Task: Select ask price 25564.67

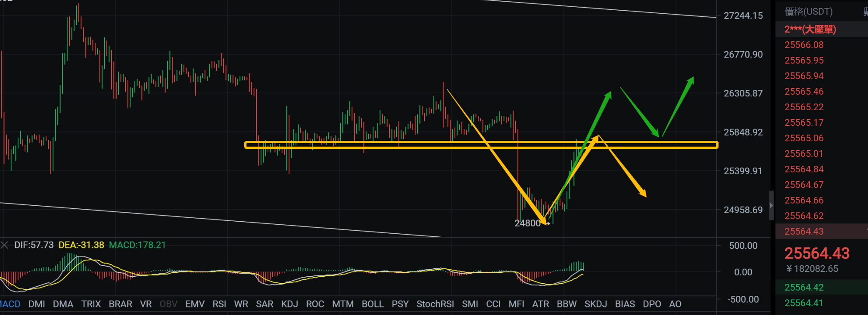Action: tap(804, 185)
